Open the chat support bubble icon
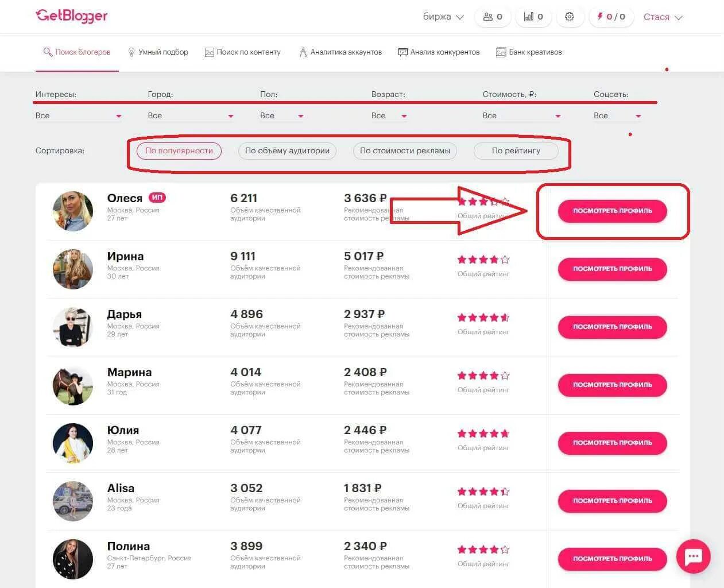724x588 pixels. tap(693, 556)
